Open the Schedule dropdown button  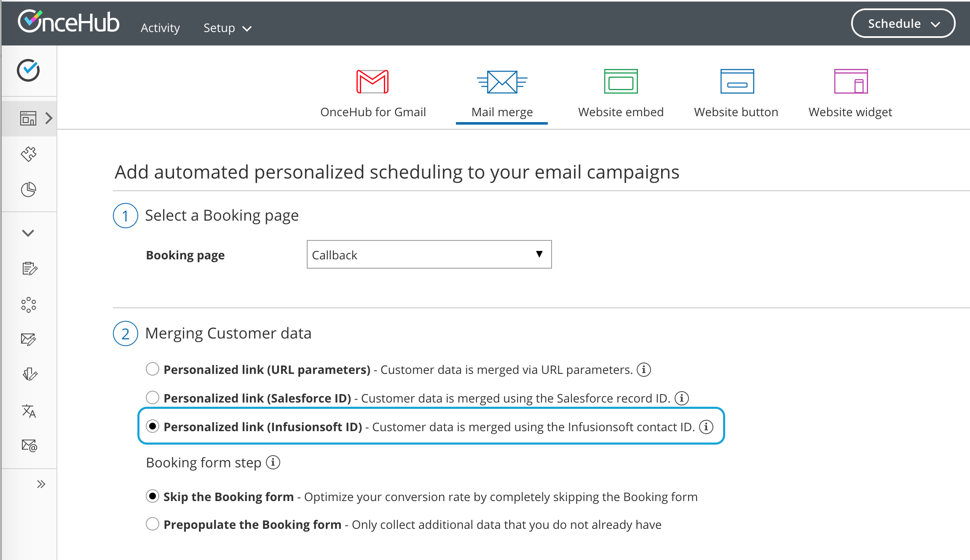coord(903,23)
